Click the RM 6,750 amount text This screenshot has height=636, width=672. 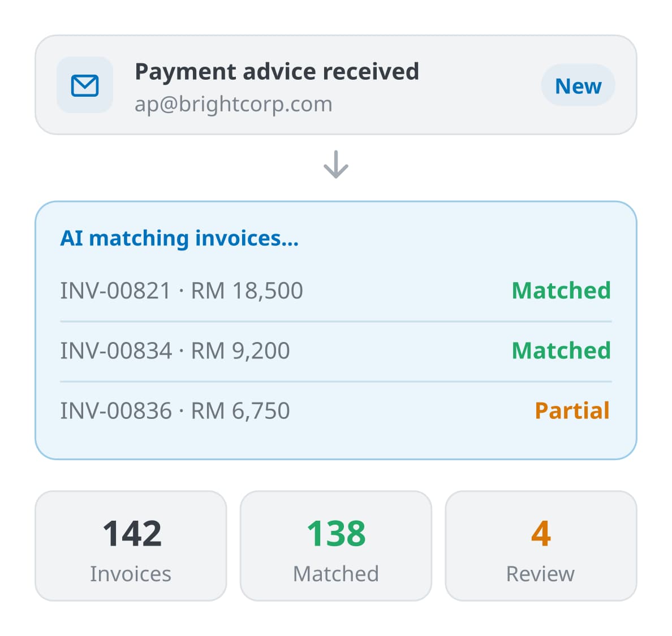240,411
